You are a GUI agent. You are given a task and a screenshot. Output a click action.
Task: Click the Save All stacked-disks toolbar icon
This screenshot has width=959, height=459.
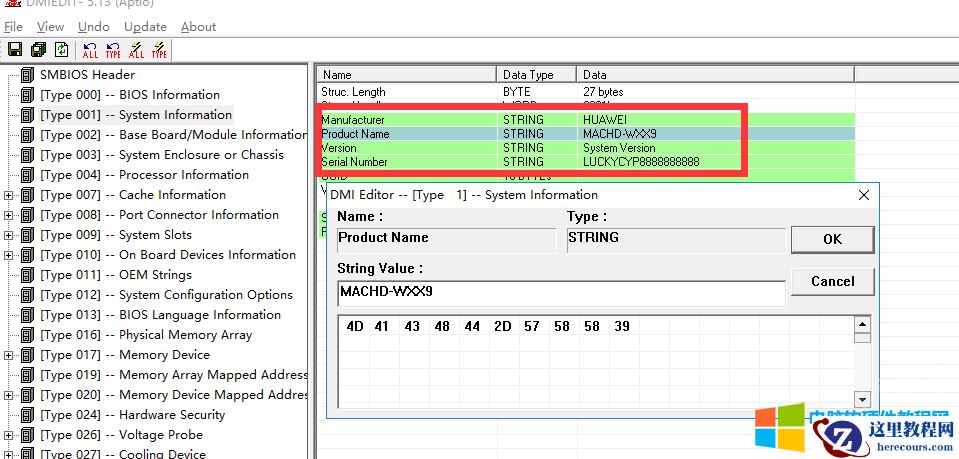click(38, 49)
